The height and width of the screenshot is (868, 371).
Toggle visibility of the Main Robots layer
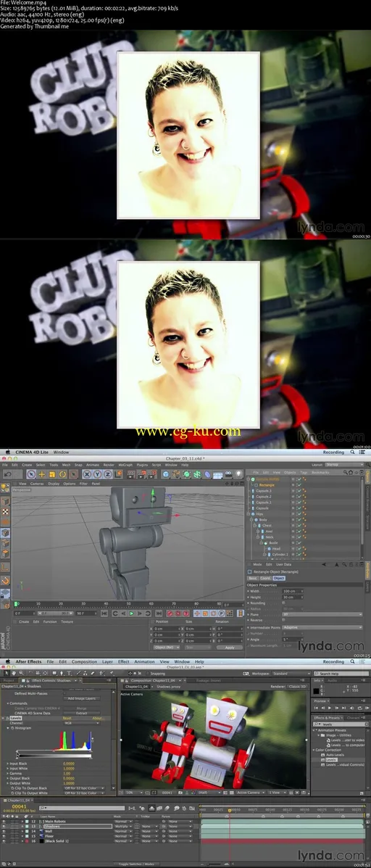click(x=4, y=822)
